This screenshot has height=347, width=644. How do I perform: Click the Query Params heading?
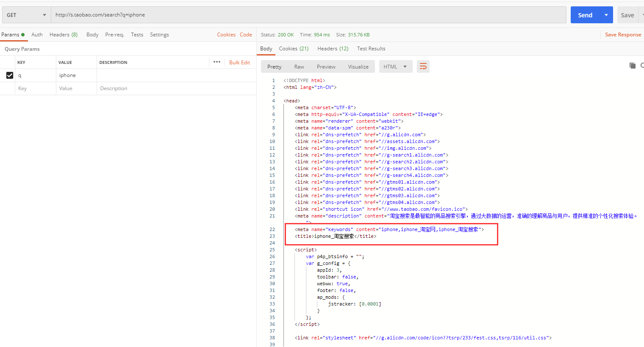(22, 49)
